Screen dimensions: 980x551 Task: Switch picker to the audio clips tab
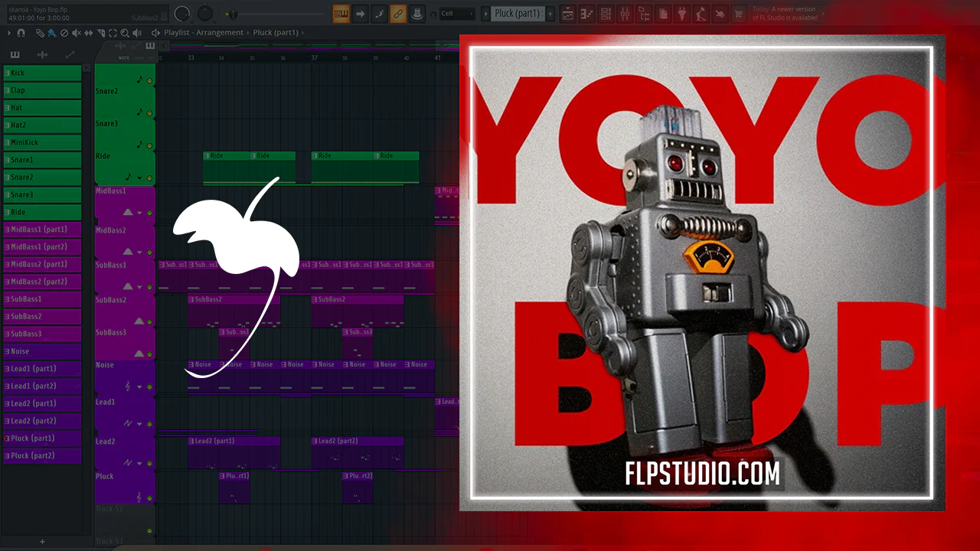(x=42, y=54)
